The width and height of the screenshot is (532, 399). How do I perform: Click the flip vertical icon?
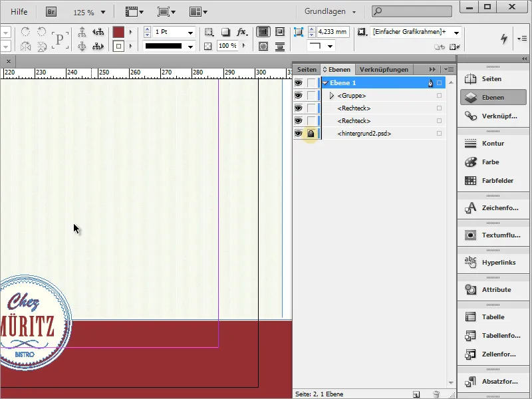pyautogui.click(x=42, y=46)
